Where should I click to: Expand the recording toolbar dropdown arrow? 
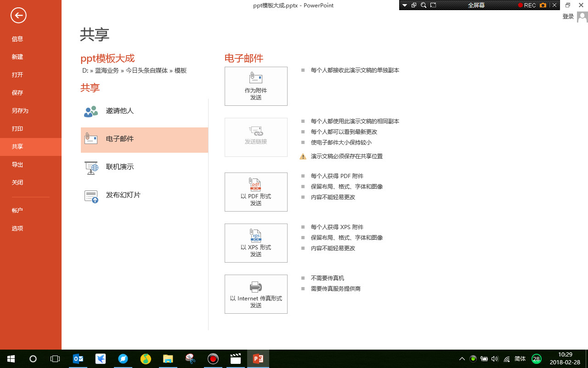[x=405, y=5]
